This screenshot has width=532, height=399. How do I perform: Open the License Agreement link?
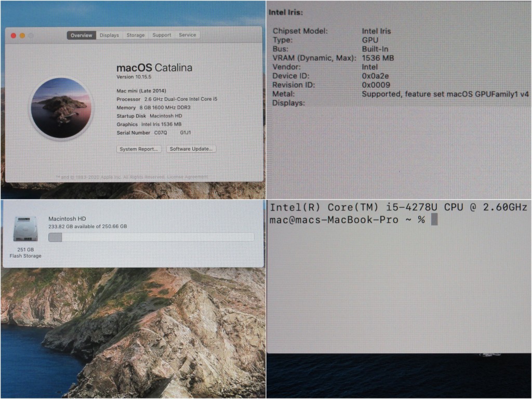click(188, 177)
